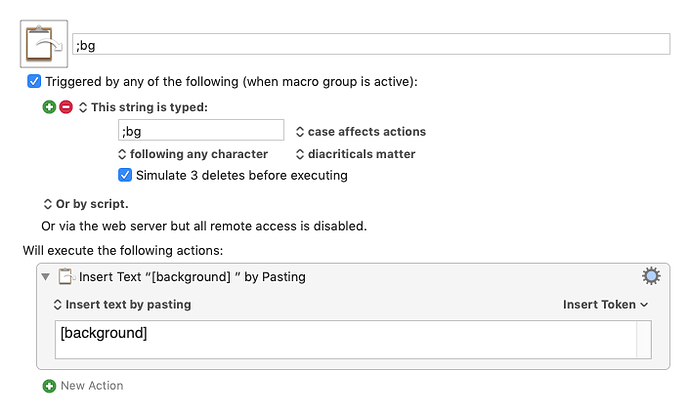Click the Insert Text action clipboard icon

tap(66, 277)
